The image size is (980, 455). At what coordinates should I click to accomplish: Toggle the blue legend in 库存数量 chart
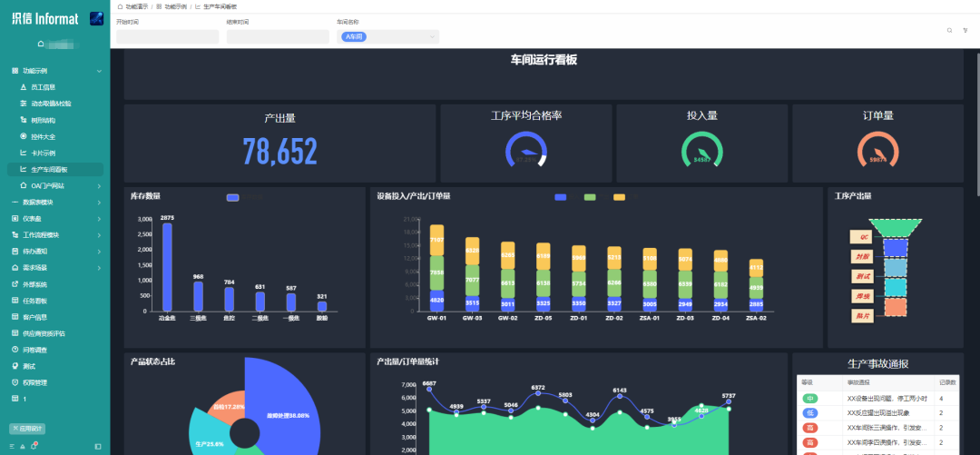[233, 197]
